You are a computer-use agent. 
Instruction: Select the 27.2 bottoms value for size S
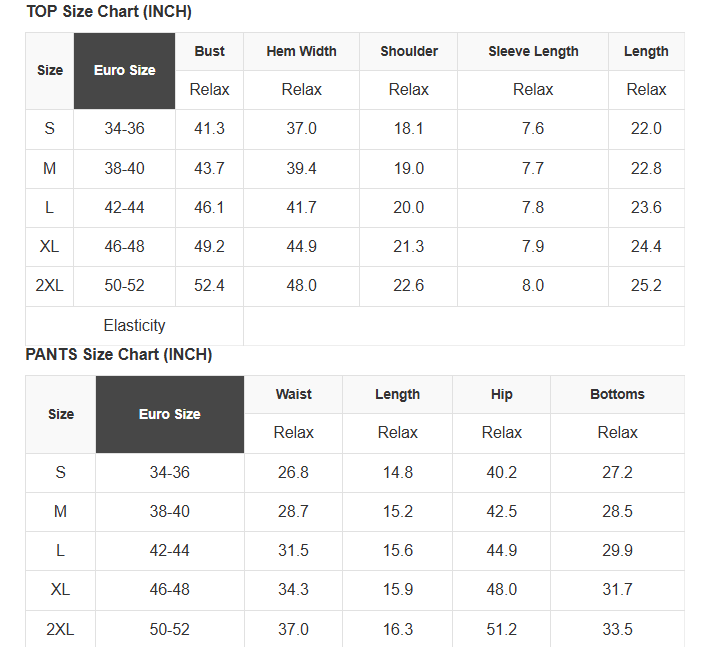click(617, 472)
